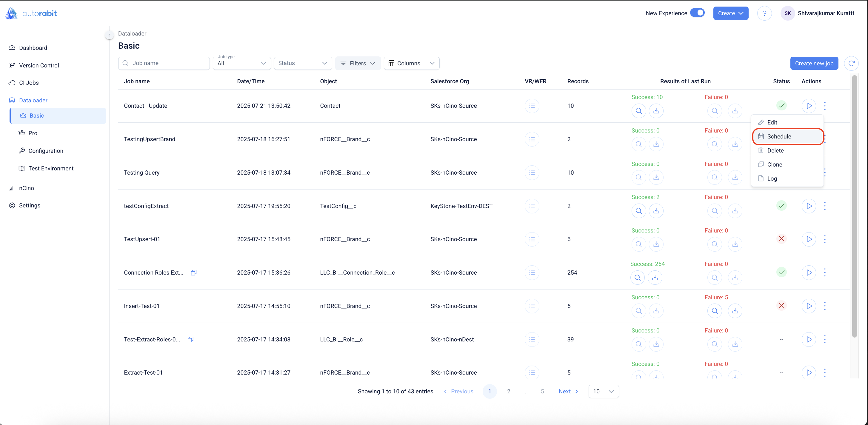The width and height of the screenshot is (868, 425).
Task: Go to the Next page link
Action: tap(568, 391)
